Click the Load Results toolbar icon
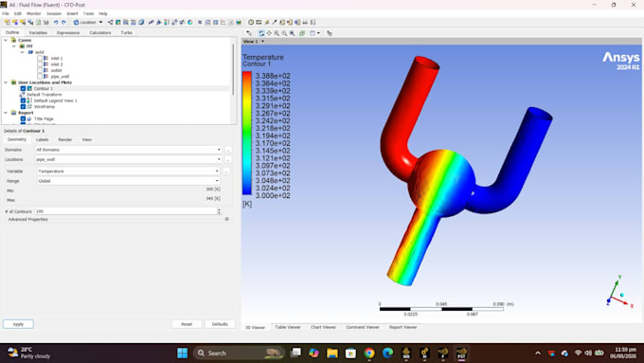Image resolution: width=644 pixels, height=363 pixels. pos(7,22)
